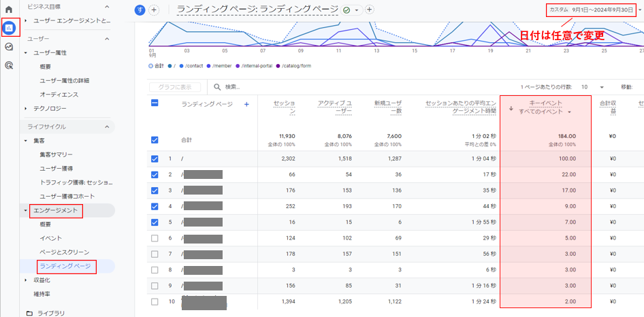Open 集客サマリー report
This screenshot has height=317, width=644.
click(x=57, y=155)
